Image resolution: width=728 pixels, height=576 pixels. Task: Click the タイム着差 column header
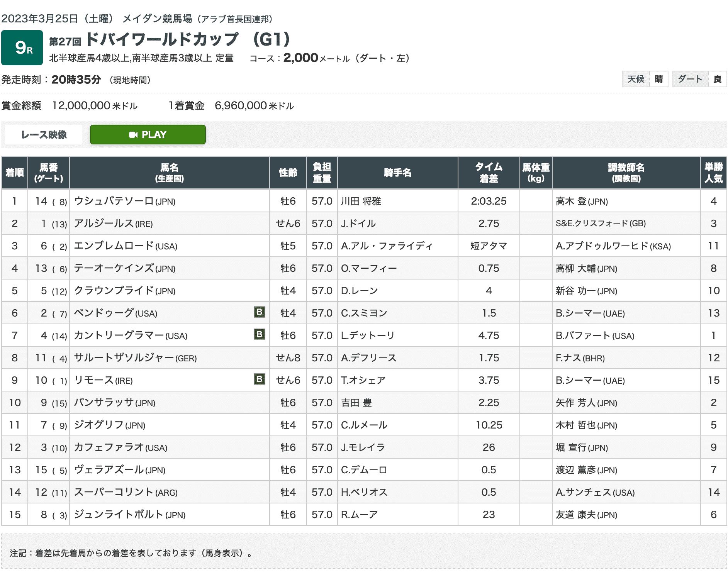(x=489, y=173)
